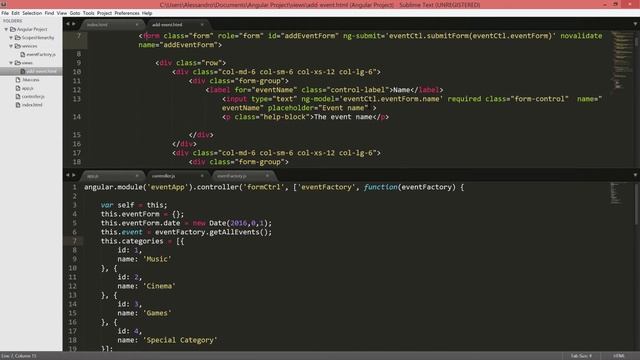The height and width of the screenshot is (360, 640).
Task: Open app.js from the sidebar
Action: [x=31, y=88]
